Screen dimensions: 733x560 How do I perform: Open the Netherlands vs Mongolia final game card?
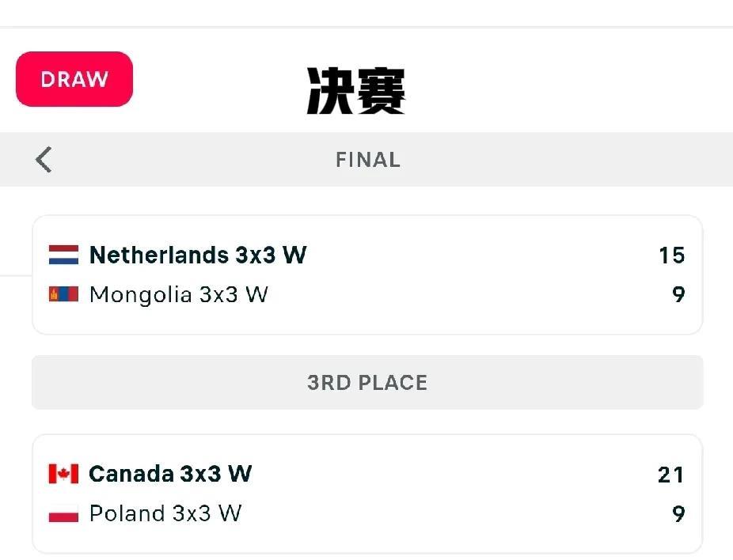[x=367, y=274]
